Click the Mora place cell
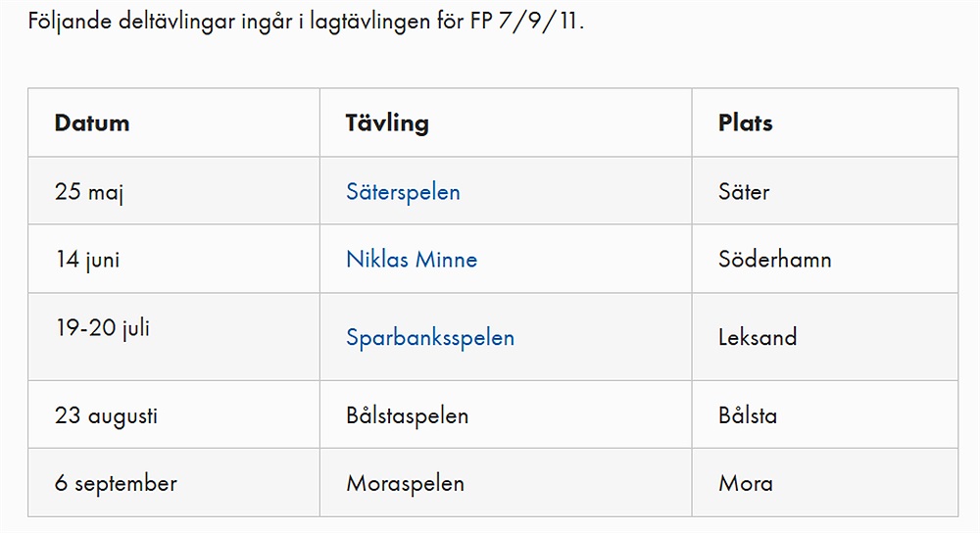The image size is (980, 533). click(x=745, y=483)
